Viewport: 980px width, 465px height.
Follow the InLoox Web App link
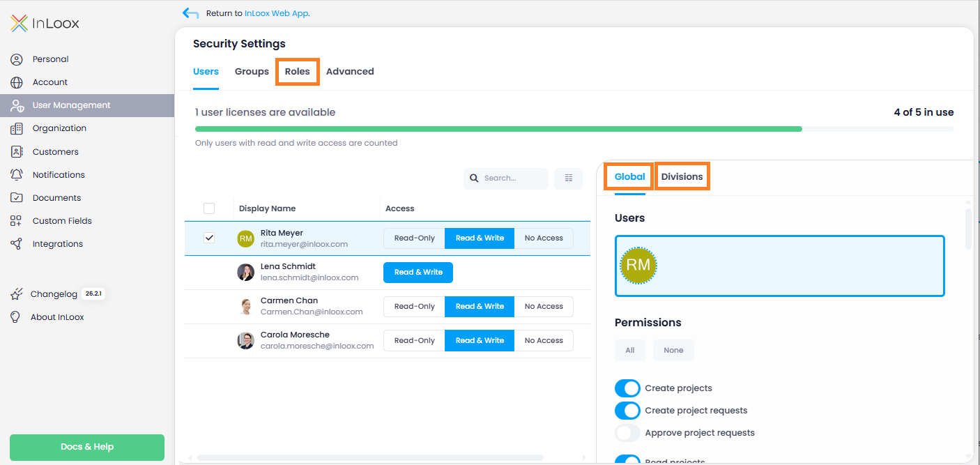click(x=276, y=13)
